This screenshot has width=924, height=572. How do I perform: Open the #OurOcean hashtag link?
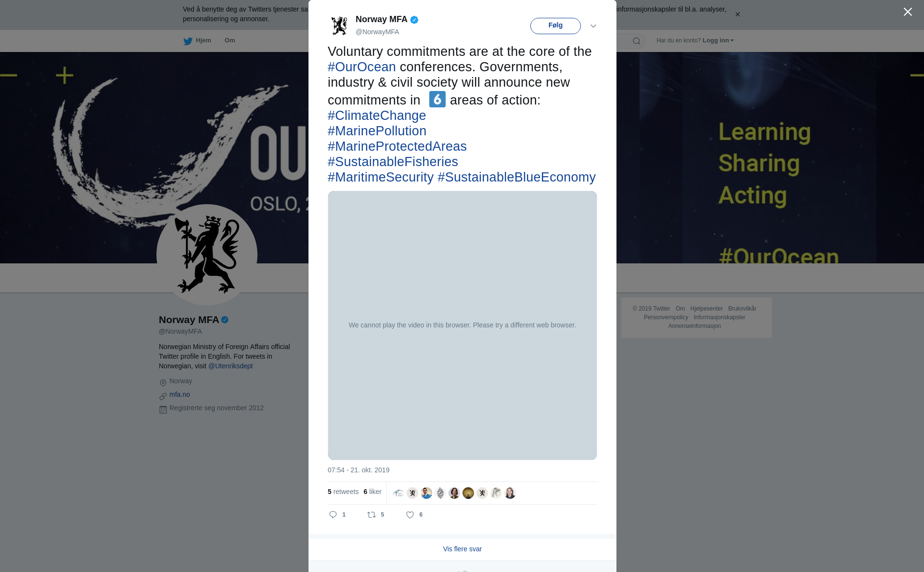click(362, 67)
